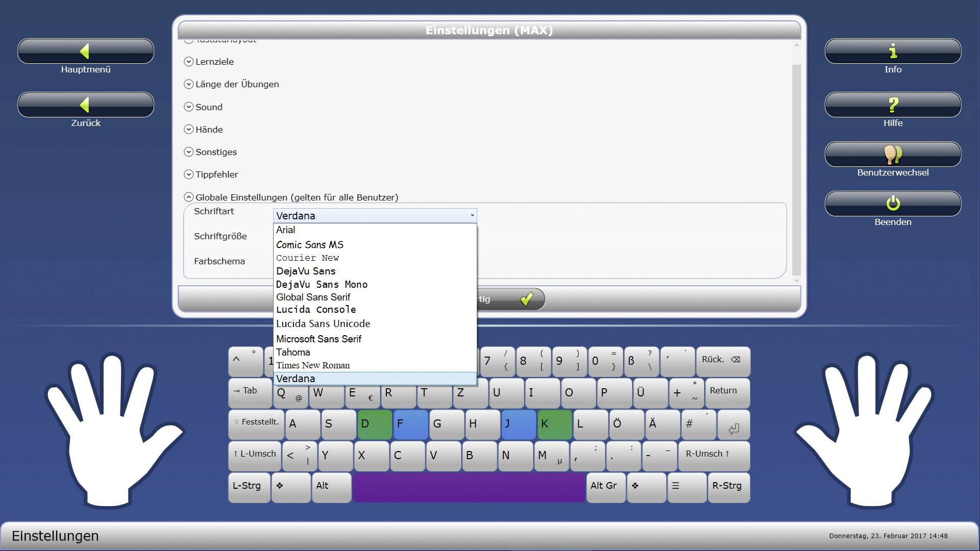Choose Courier New from the font list

(x=375, y=258)
